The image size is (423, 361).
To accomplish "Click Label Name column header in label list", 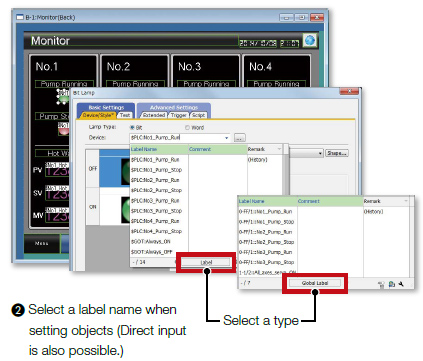I will pos(159,149).
